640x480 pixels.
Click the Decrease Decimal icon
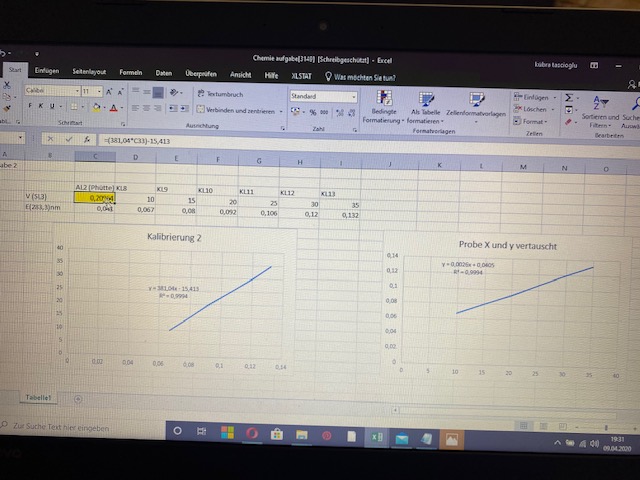(352, 113)
